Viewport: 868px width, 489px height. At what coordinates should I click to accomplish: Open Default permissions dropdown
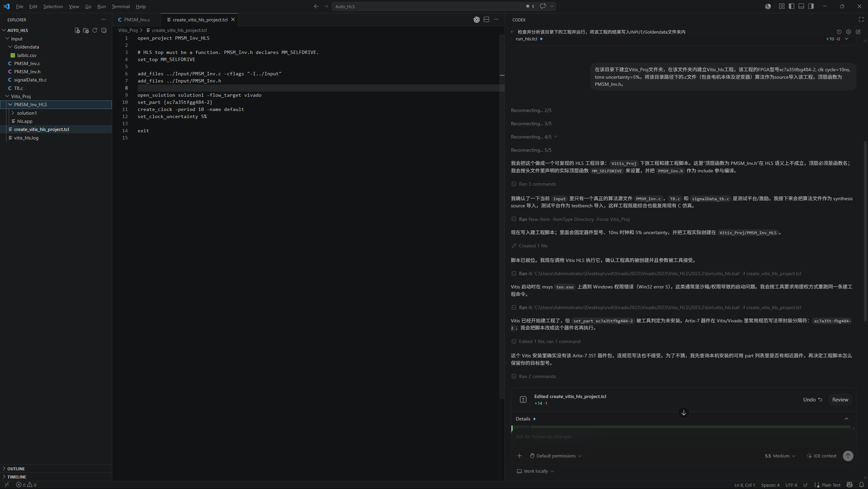[556, 456]
